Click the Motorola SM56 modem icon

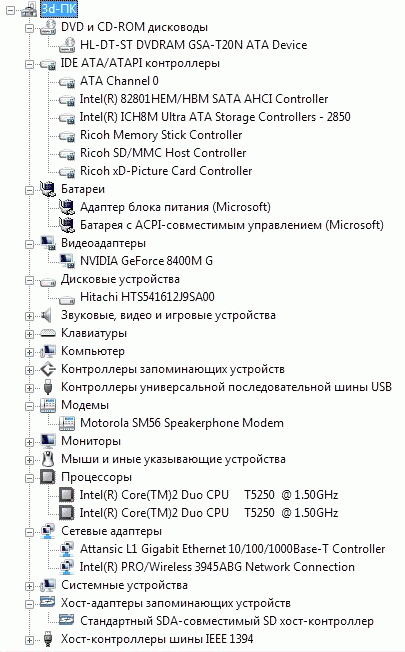[x=67, y=423]
